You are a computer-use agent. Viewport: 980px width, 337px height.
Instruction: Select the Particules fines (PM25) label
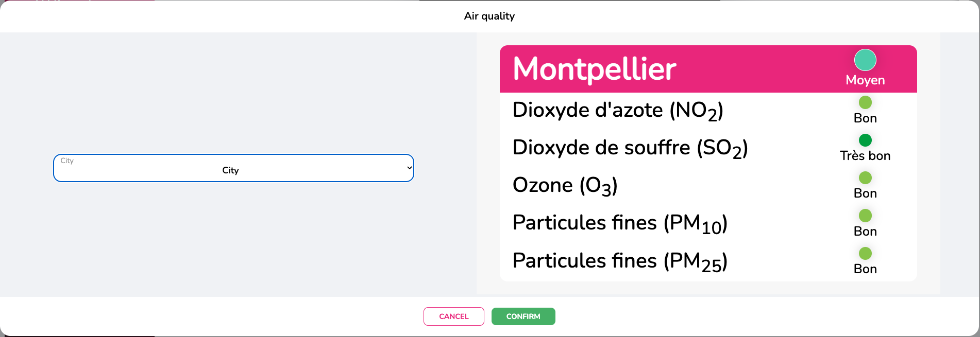pos(619,261)
